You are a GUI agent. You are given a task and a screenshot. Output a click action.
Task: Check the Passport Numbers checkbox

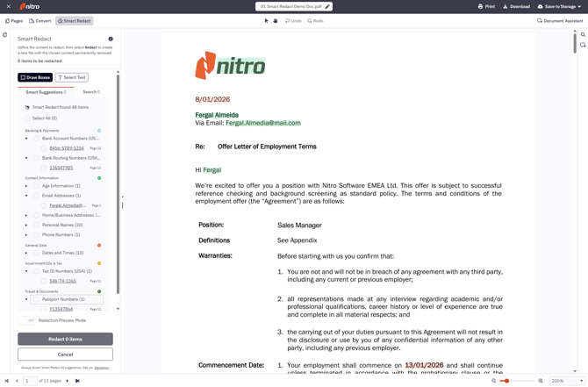[x=36, y=299]
